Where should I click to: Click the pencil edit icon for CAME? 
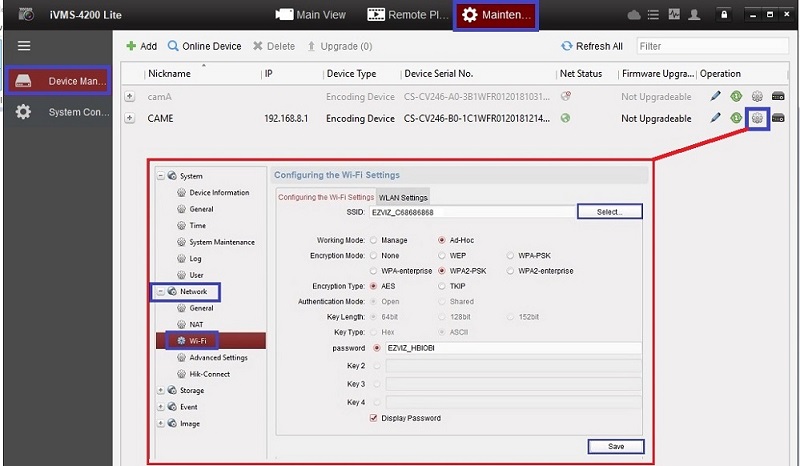[x=715, y=118]
